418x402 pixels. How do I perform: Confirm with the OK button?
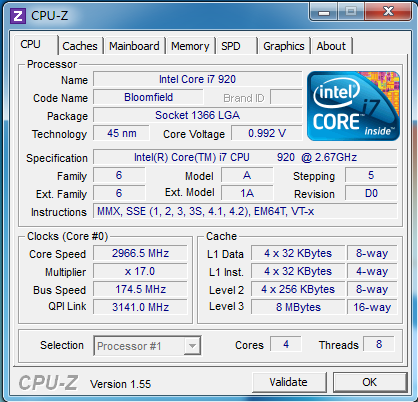click(370, 382)
